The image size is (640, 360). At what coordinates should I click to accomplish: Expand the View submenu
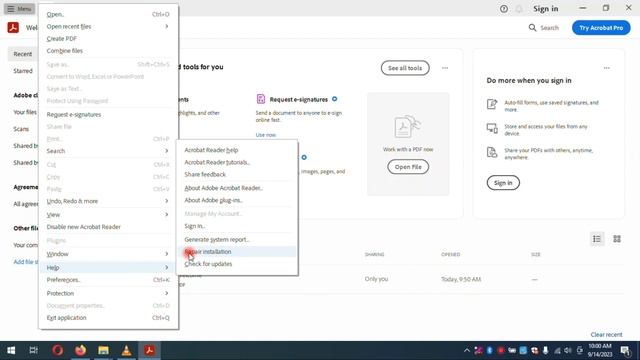[108, 215]
